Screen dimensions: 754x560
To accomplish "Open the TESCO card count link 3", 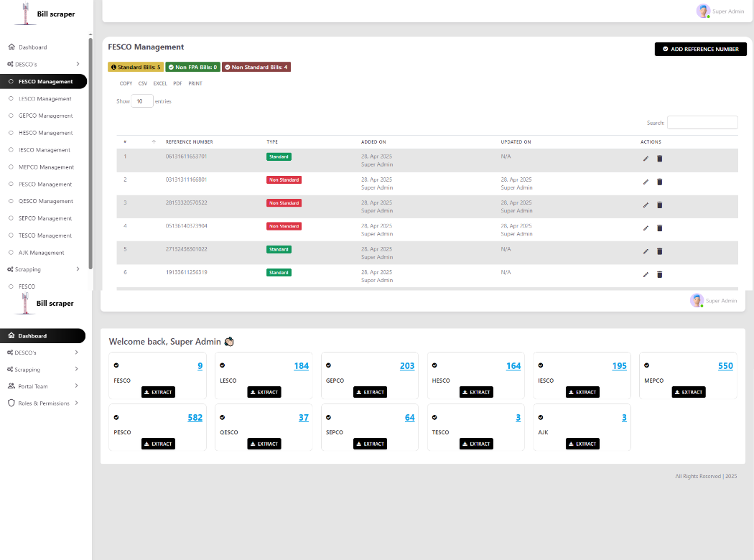I will 518,418.
